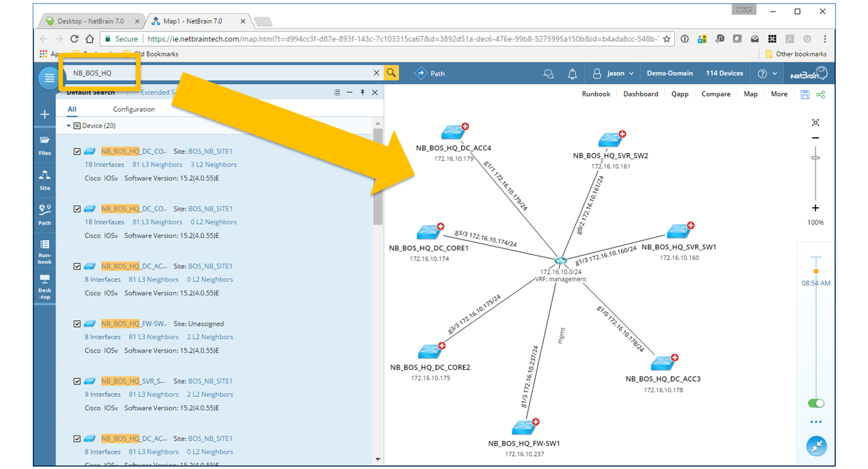Click the 114 Devices link
Viewport: 868px width, 469px height.
point(724,73)
